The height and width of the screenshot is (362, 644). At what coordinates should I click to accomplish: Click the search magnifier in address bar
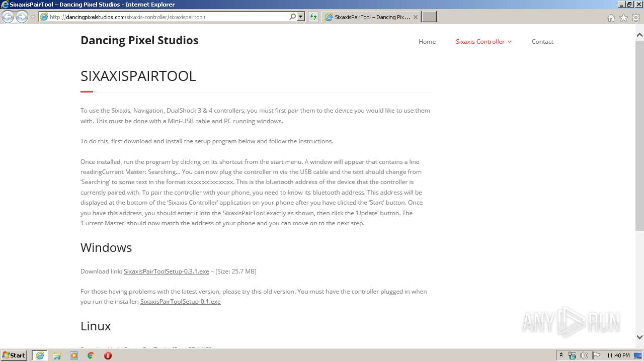292,17
